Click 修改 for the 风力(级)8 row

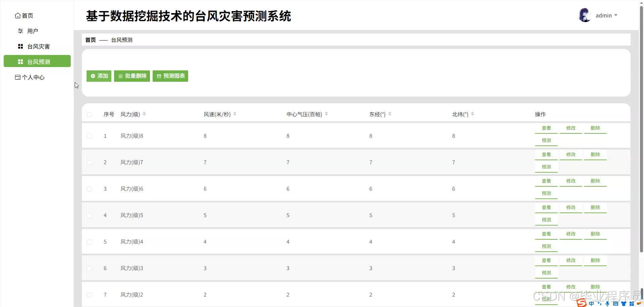pyautogui.click(x=571, y=128)
